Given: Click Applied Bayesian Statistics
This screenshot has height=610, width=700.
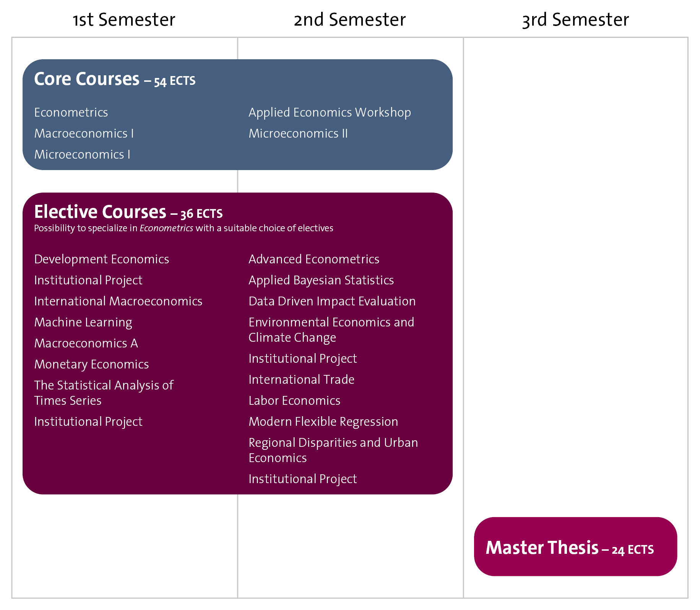Looking at the screenshot, I should tap(321, 280).
